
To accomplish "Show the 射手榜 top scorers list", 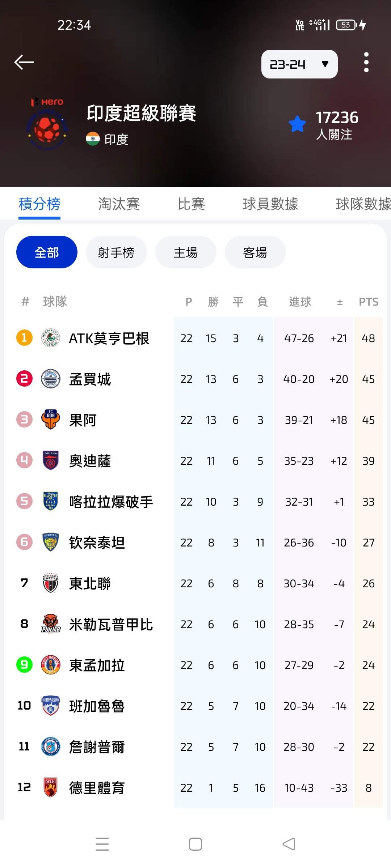I will [x=116, y=252].
